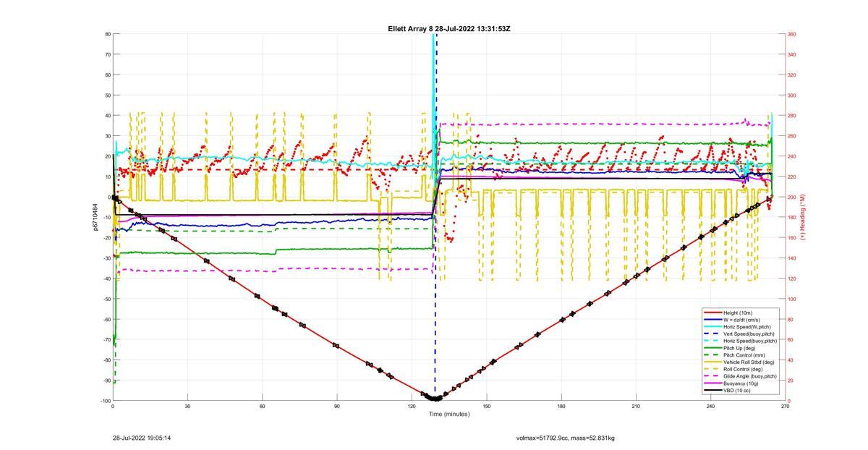
Task: Click the "Time (minutes)" x-axis label
Action: [x=448, y=414]
